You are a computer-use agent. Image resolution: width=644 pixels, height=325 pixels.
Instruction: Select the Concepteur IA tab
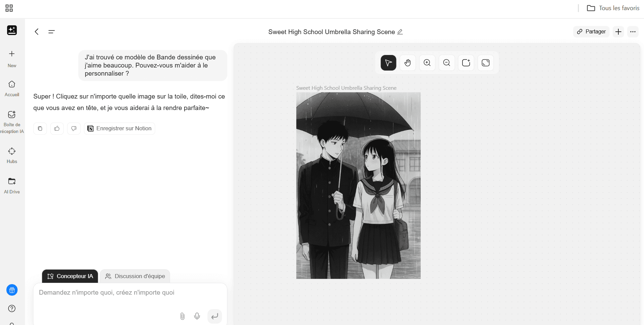[70, 276]
